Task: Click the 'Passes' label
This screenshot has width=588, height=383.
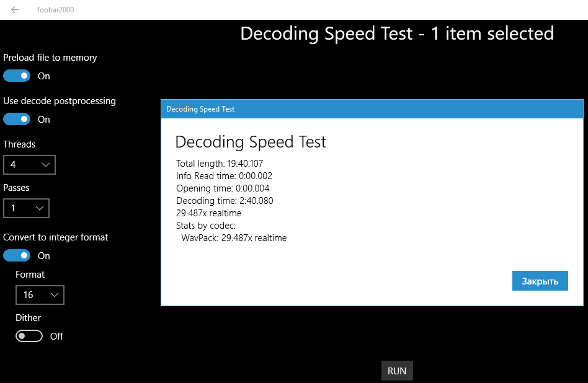Action: click(x=16, y=188)
